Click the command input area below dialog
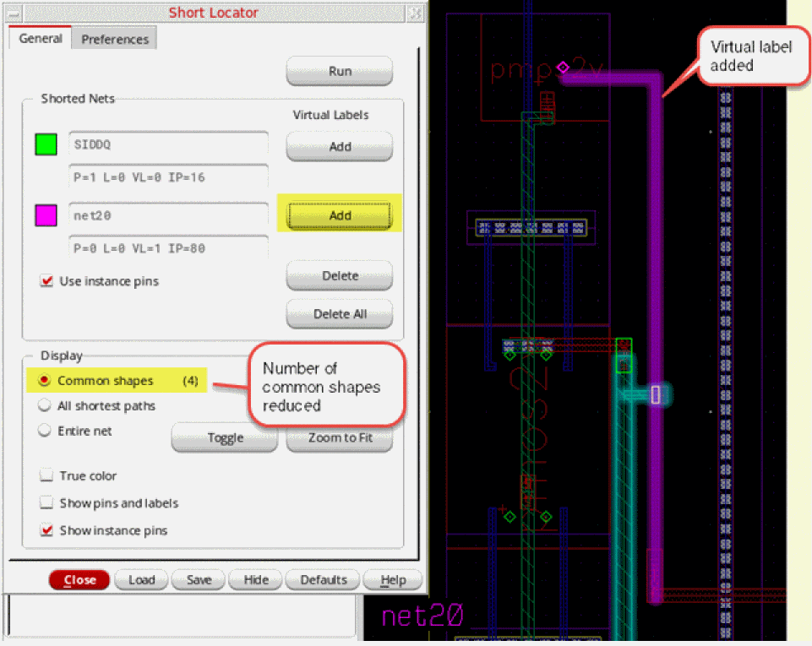Viewport: 812px width, 646px height. point(182,616)
